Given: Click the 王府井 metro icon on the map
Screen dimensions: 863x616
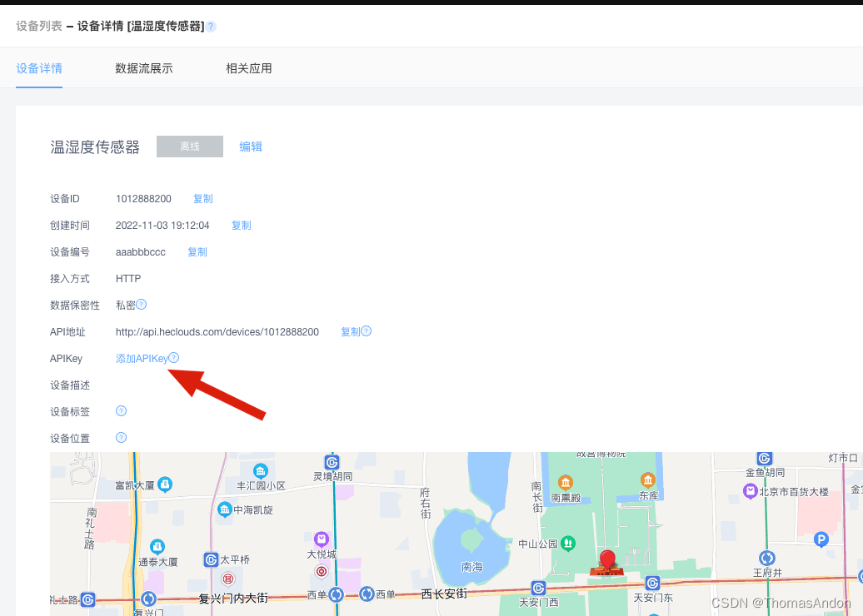Looking at the screenshot, I should [x=766, y=558].
